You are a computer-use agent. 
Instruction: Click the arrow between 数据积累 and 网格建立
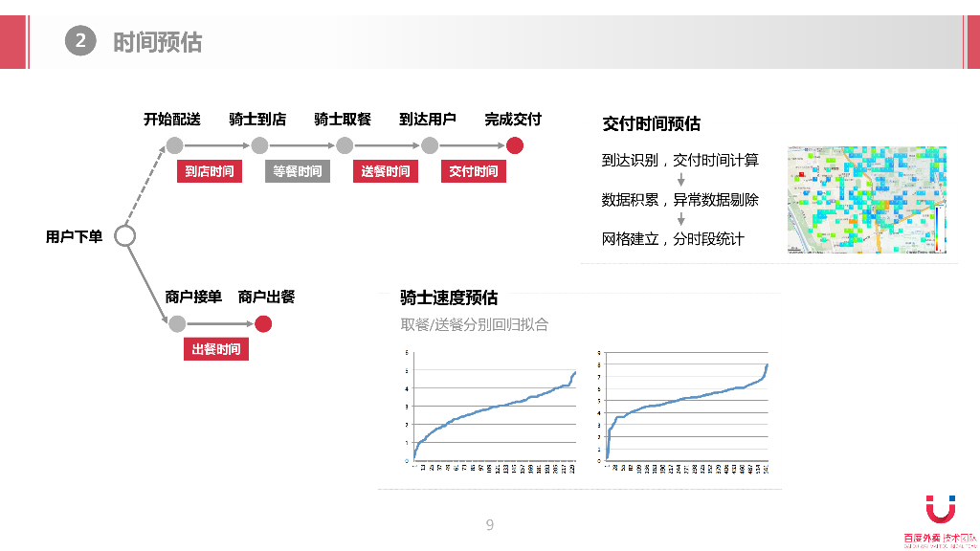tap(681, 218)
